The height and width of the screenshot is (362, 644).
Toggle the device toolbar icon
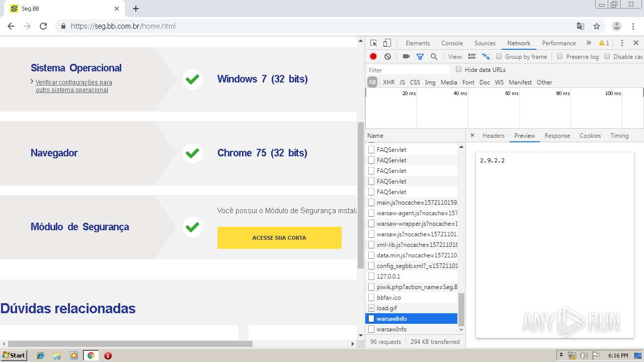387,43
